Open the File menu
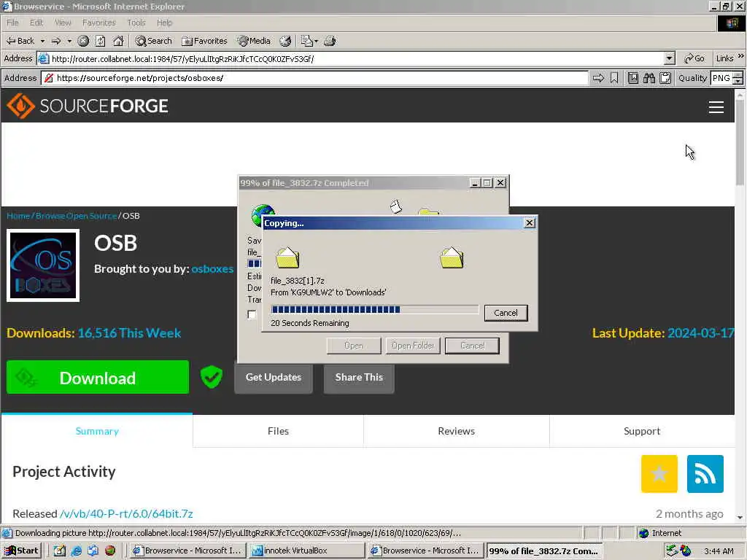The height and width of the screenshot is (560, 747). (x=12, y=23)
